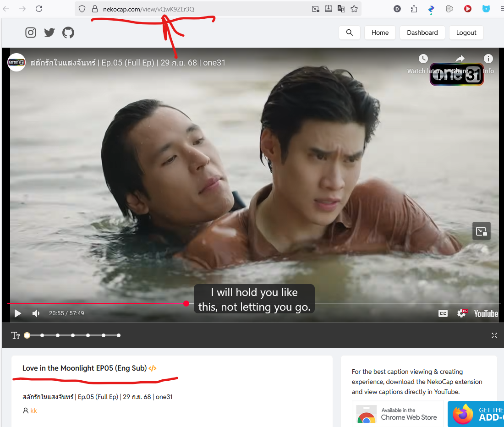The width and height of the screenshot is (504, 427).
Task: Open the NekoCap Twitter page icon
Action: point(49,33)
